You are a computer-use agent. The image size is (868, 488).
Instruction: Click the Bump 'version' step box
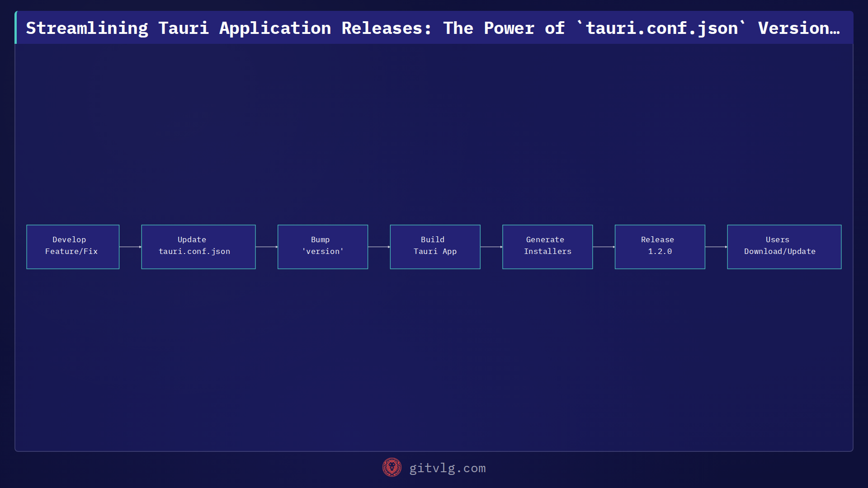pos(323,247)
